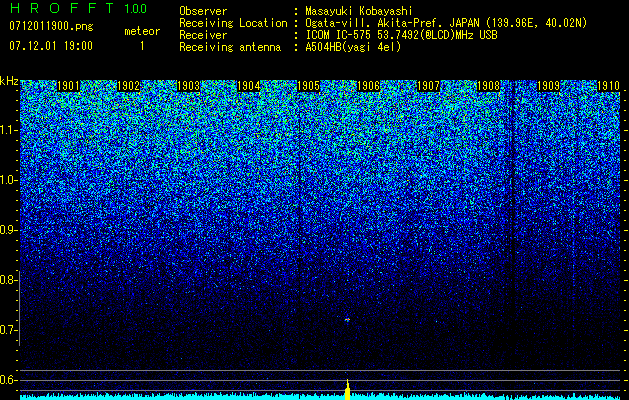Click the meteor count value 1
Viewport: 629px width, 400px height.
(142, 46)
